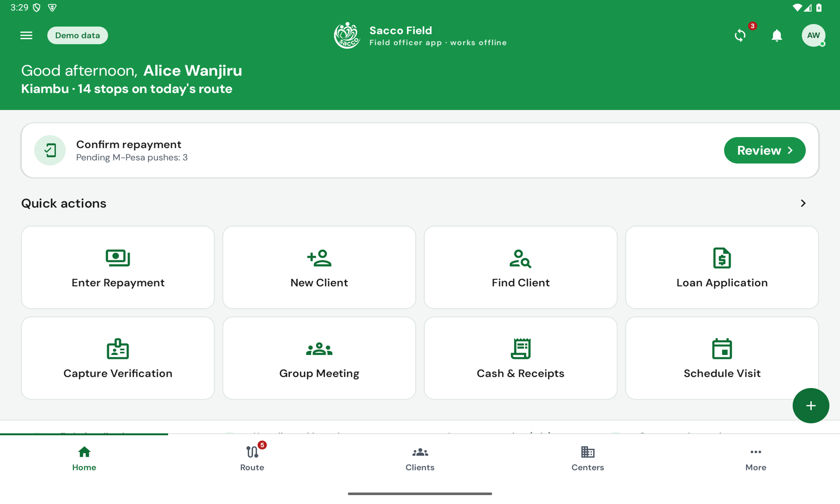Click the Sacco Field logo
Screen dimensions: 840x504
coord(346,35)
